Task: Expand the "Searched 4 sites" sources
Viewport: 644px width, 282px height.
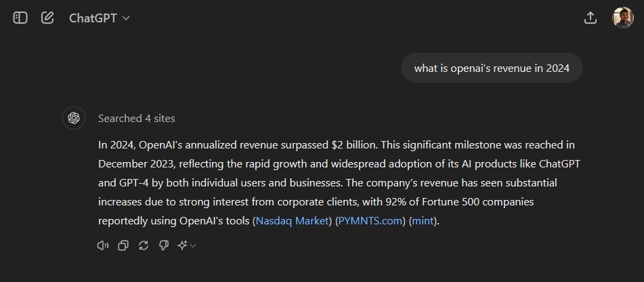Action: (136, 118)
